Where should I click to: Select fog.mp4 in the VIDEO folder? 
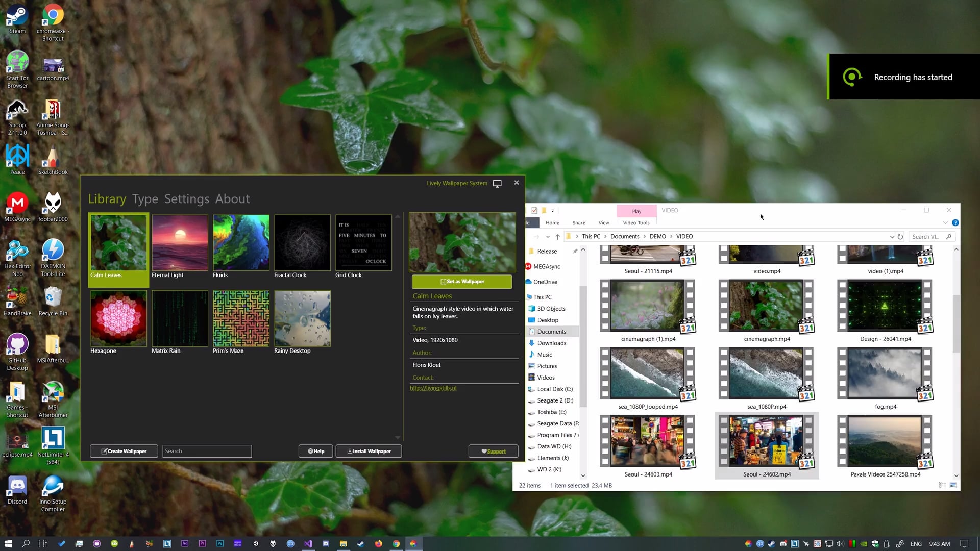click(x=885, y=379)
